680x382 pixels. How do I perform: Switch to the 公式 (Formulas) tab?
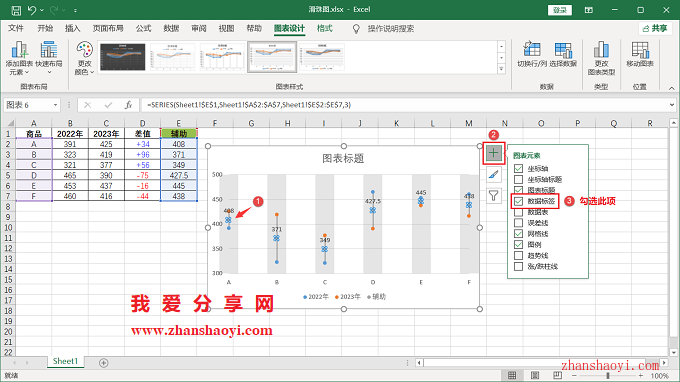(x=143, y=29)
